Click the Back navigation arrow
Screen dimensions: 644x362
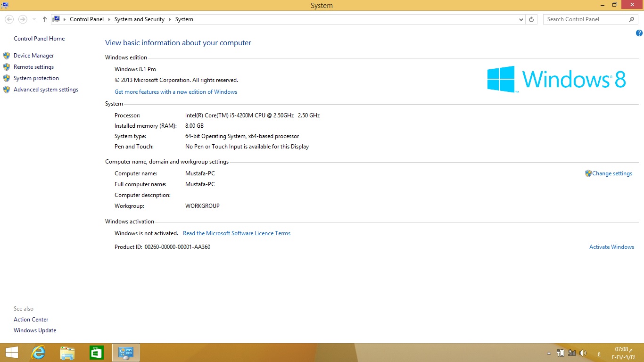point(9,19)
